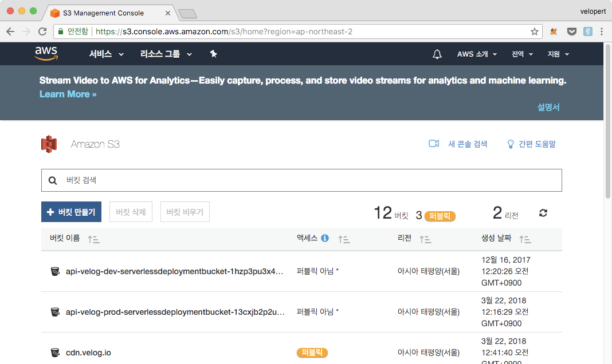Image resolution: width=612 pixels, height=364 pixels.
Task: Click 퍼블릭 아님 in api-velog-prod row
Action: pyautogui.click(x=317, y=312)
